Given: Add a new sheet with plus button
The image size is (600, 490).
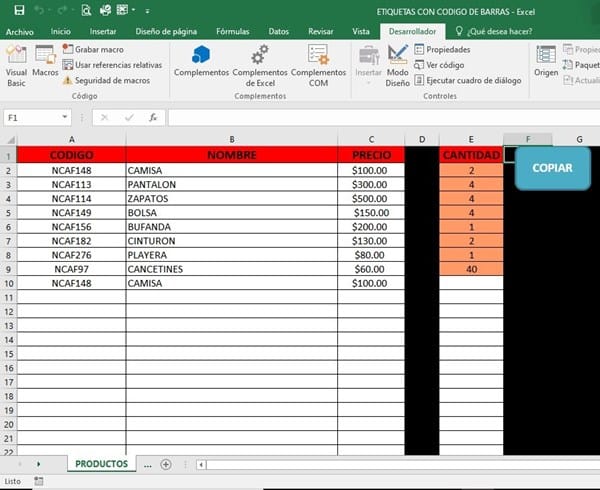Looking at the screenshot, I should (166, 464).
